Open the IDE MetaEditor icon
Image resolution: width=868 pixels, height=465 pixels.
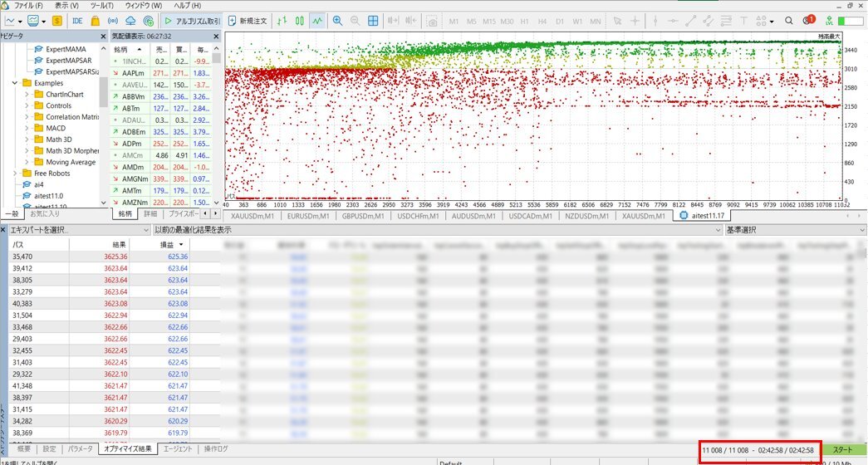click(76, 20)
